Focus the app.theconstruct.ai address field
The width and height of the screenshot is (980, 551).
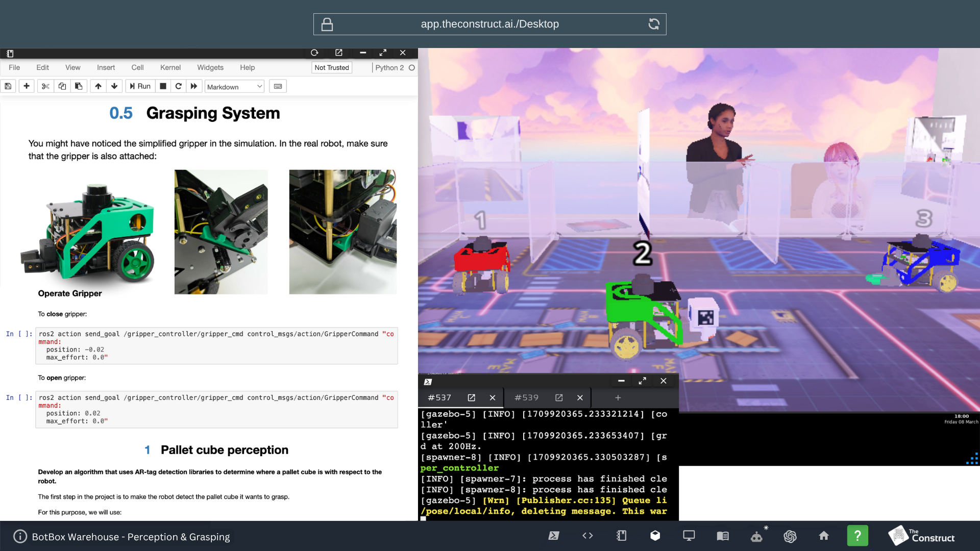(489, 24)
